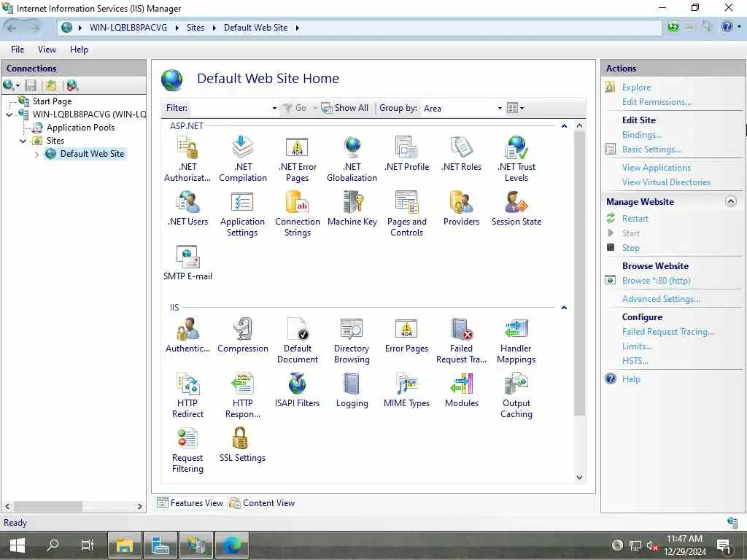Switch to Content View tab

[x=262, y=503]
